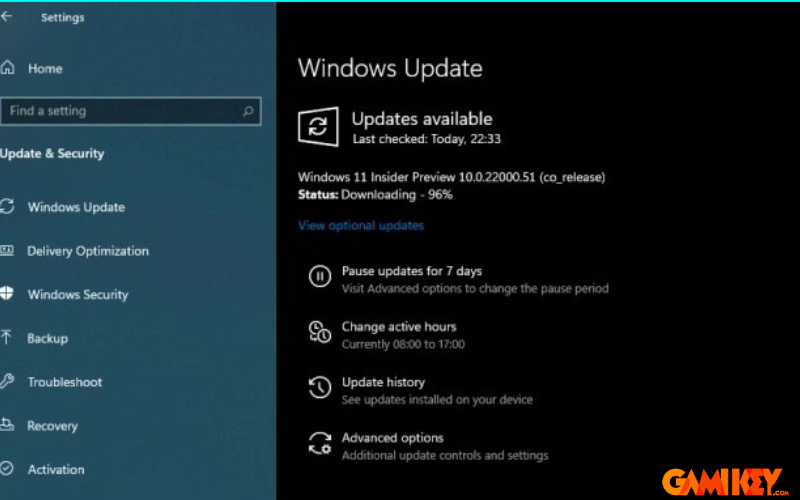Viewport: 800px width, 500px height.
Task: Open Backup section label
Action: 47,338
